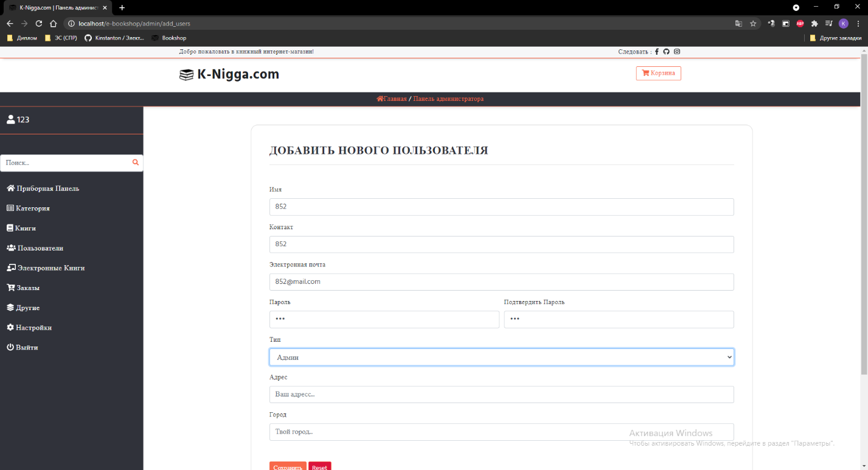Expand the Тип dropdown showing Админ
868x470 pixels.
502,358
